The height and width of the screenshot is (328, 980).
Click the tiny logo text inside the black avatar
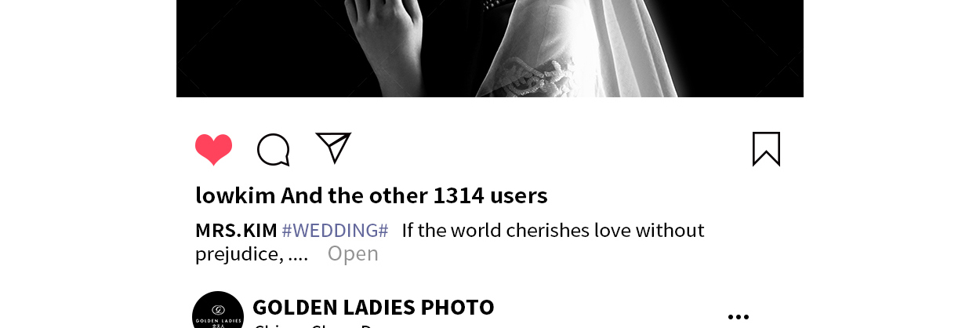click(218, 320)
